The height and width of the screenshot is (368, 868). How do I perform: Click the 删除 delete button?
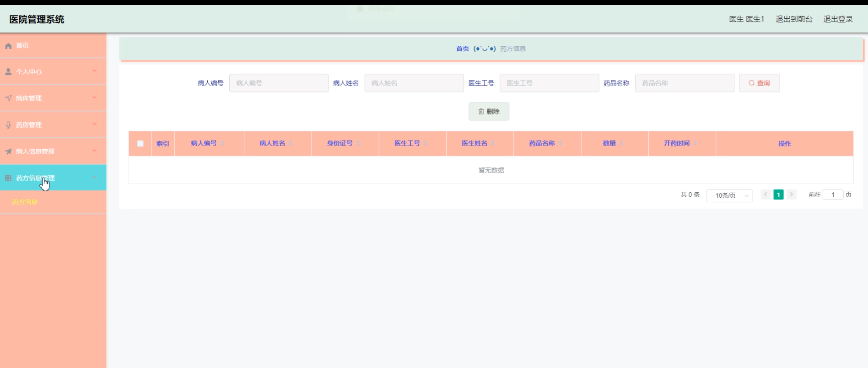click(x=489, y=111)
